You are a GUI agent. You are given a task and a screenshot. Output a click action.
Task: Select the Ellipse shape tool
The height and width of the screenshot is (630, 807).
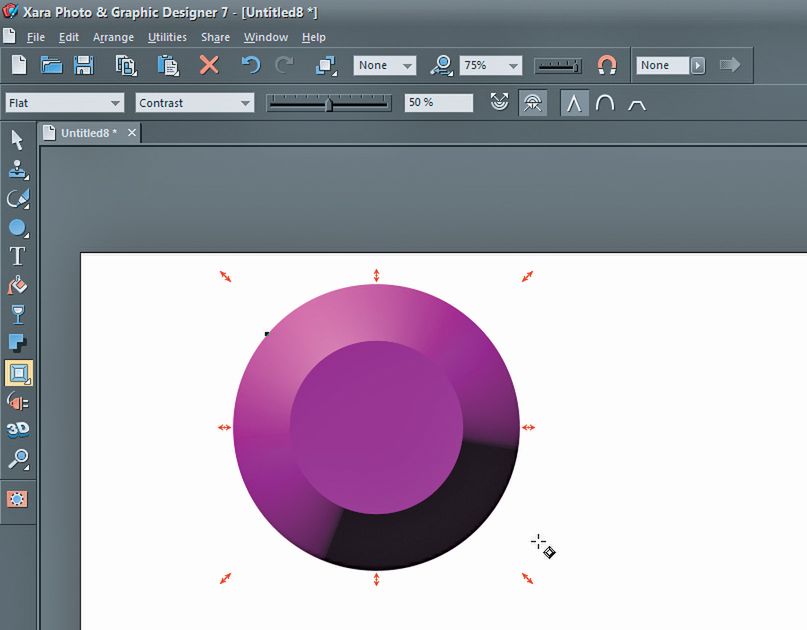tap(18, 228)
